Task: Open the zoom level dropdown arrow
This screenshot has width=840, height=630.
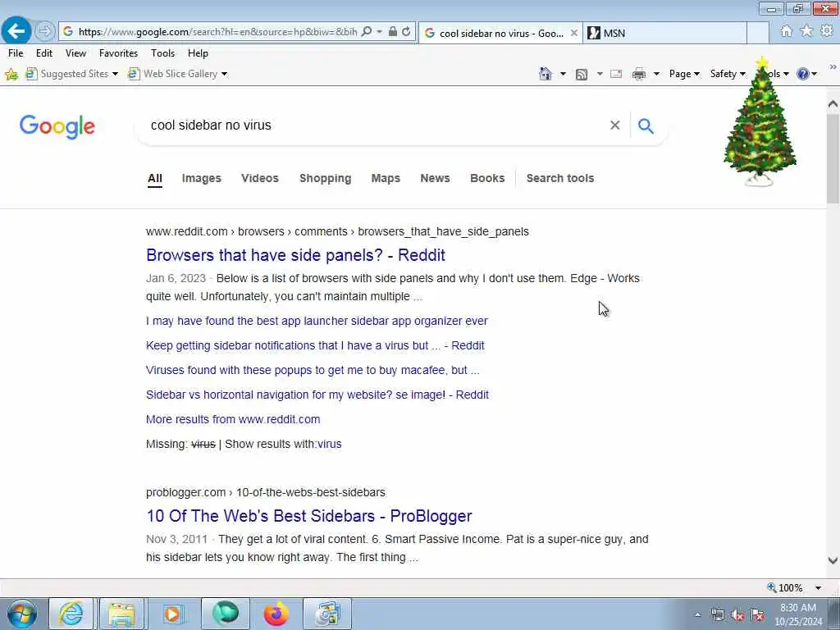Action: 818,587
